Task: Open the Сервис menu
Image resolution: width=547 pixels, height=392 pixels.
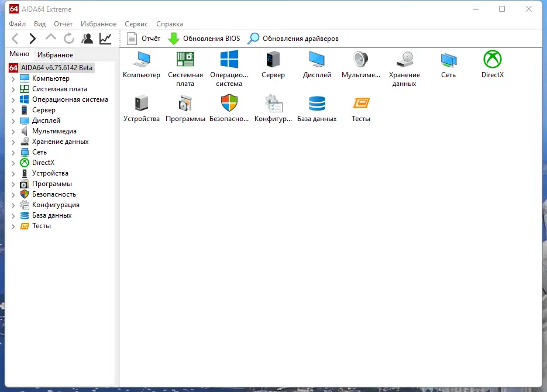Action: (x=136, y=24)
